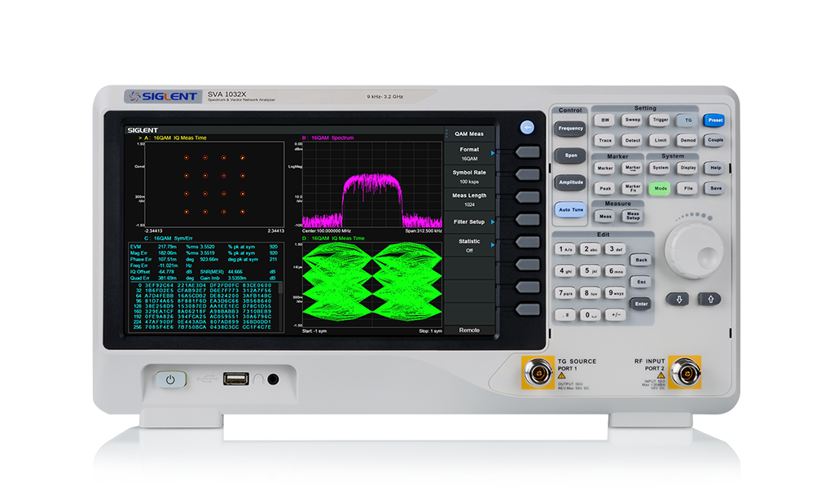Expand the Format 16QAM submenu
The image size is (834, 504).
(469, 154)
